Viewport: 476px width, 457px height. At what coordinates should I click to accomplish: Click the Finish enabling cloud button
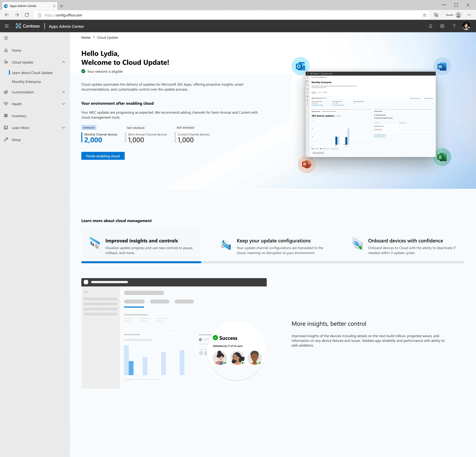point(103,156)
